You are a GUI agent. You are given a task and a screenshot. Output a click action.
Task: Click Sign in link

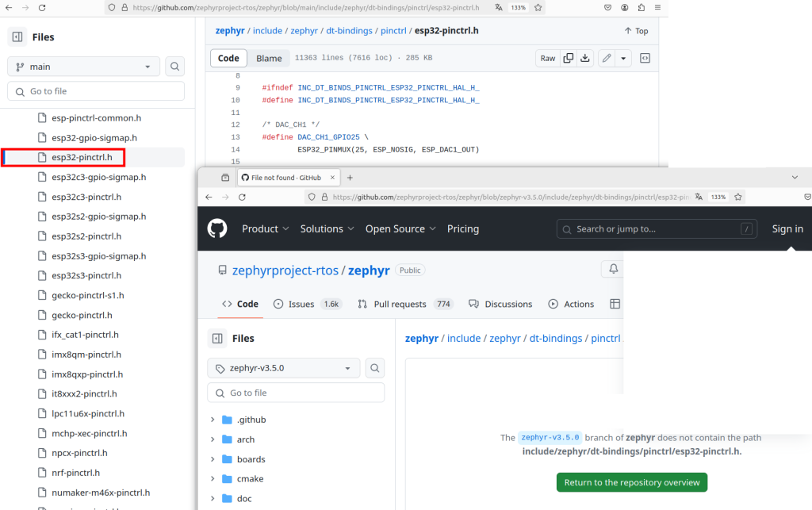(787, 229)
